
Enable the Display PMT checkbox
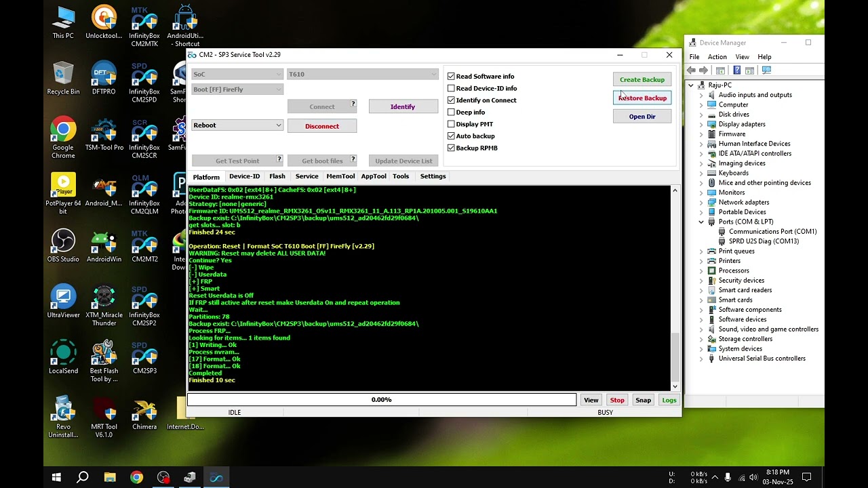[x=451, y=124]
